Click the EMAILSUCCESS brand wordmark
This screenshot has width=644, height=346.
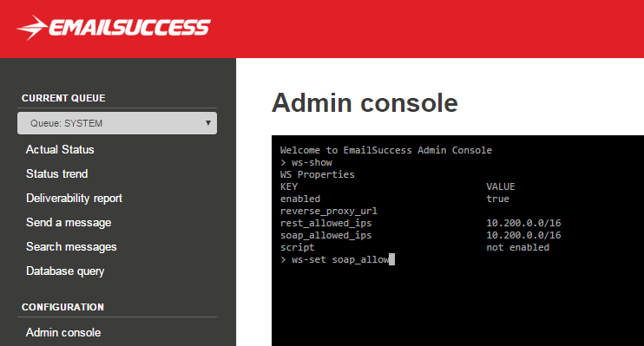coord(130,28)
